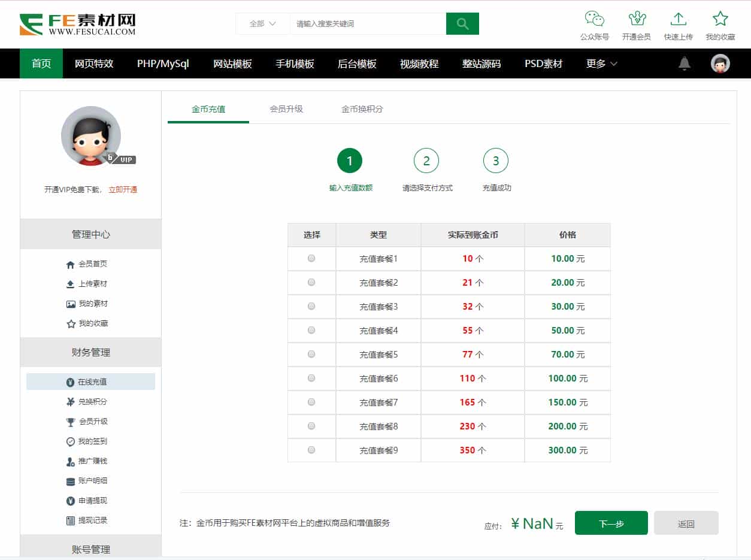
Task: Click the 开通会员 crown icon
Action: [637, 19]
